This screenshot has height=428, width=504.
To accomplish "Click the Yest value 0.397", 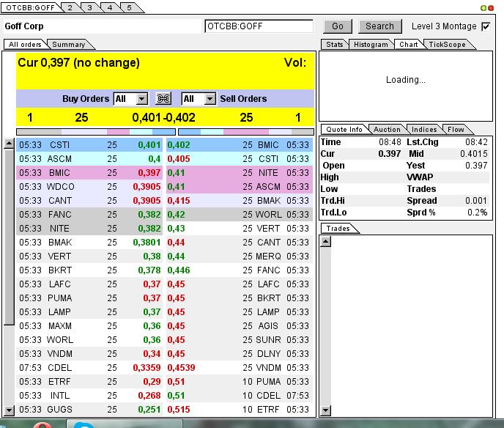I will point(476,166).
